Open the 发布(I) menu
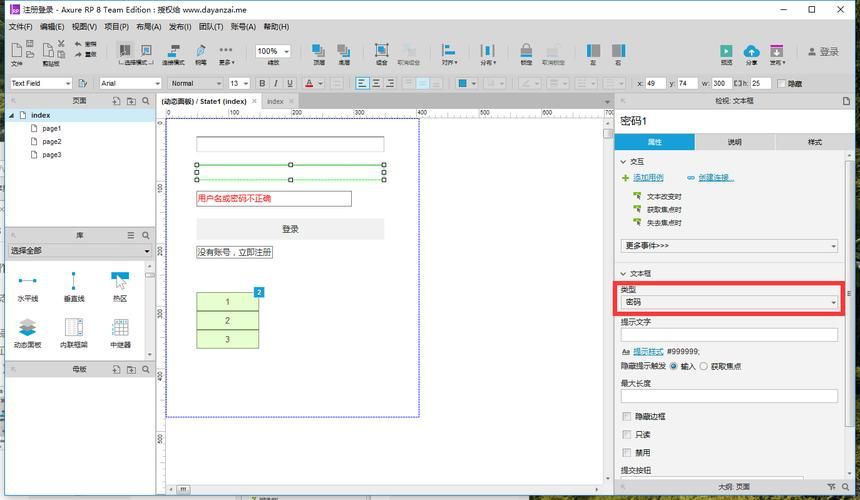860x500 pixels. [180, 26]
